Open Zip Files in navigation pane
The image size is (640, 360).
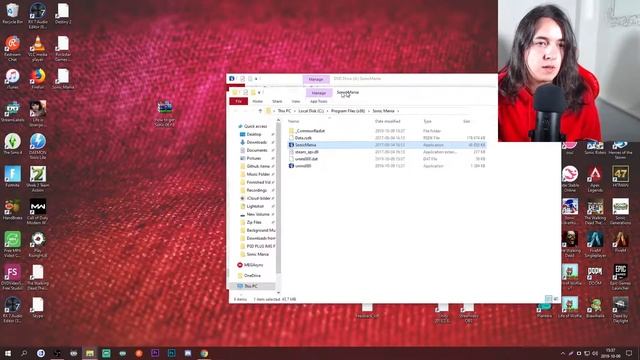click(x=254, y=222)
